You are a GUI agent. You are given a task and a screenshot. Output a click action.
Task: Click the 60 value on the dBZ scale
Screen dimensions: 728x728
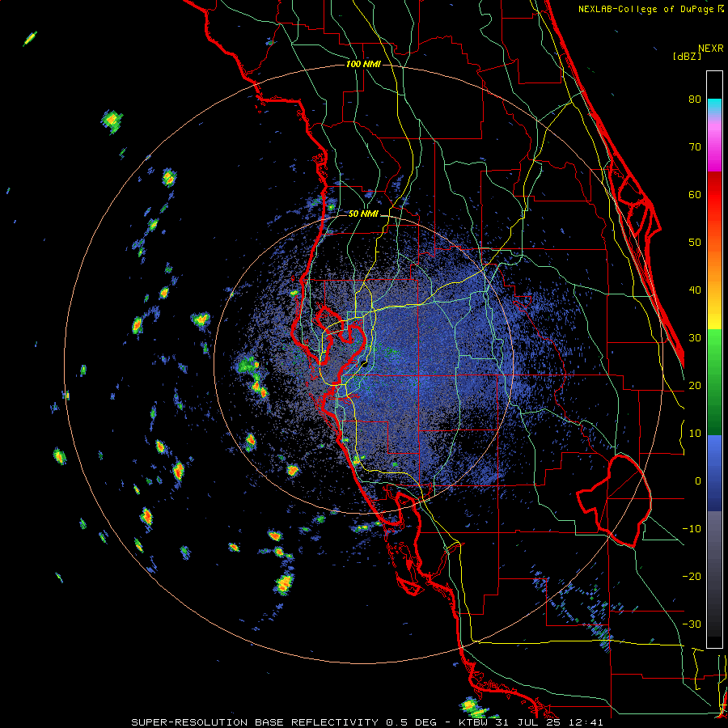coord(695,194)
